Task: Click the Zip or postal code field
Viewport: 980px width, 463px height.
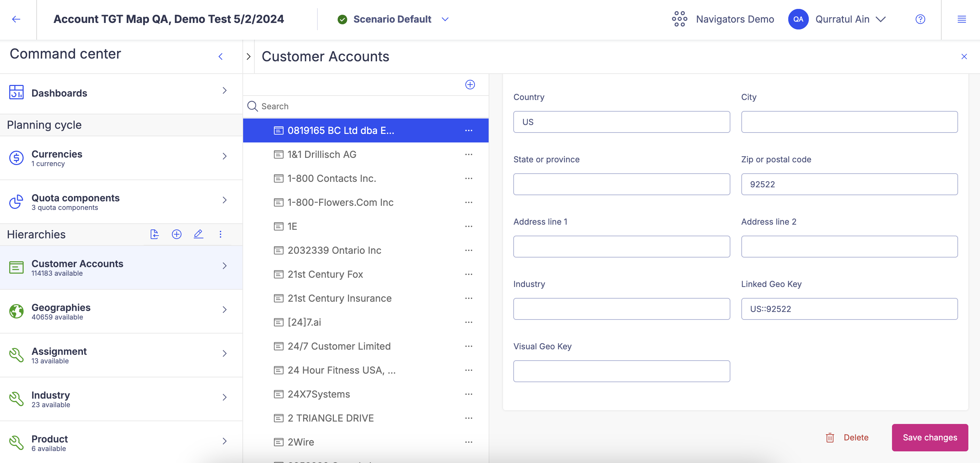Action: 849,184
